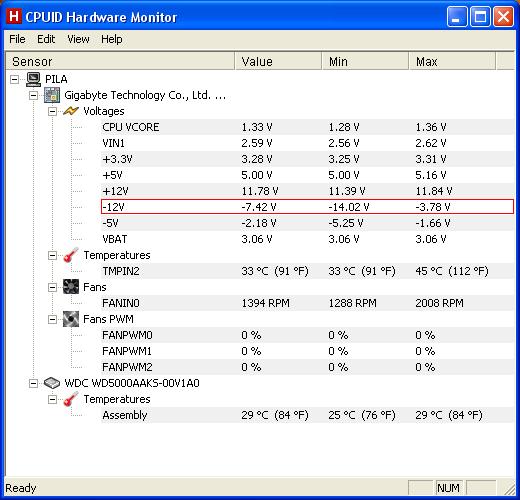This screenshot has height=500, width=520.
Task: Click the thermometer icon beside the motherboard Temperatures
Action: point(71,255)
